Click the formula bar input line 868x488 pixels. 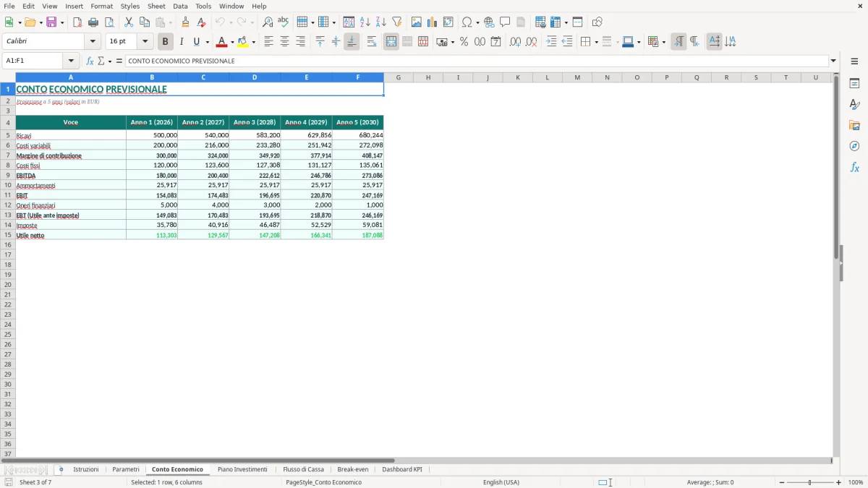click(x=477, y=61)
